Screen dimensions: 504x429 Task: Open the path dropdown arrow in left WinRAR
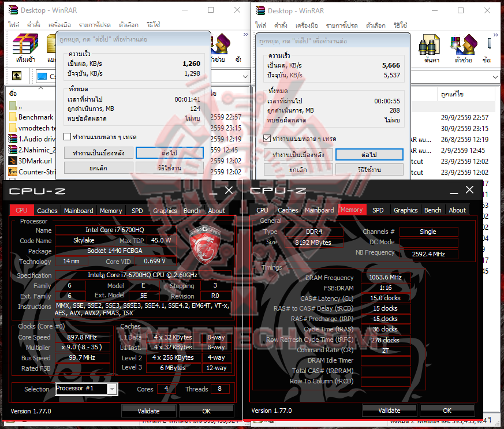pos(245,76)
